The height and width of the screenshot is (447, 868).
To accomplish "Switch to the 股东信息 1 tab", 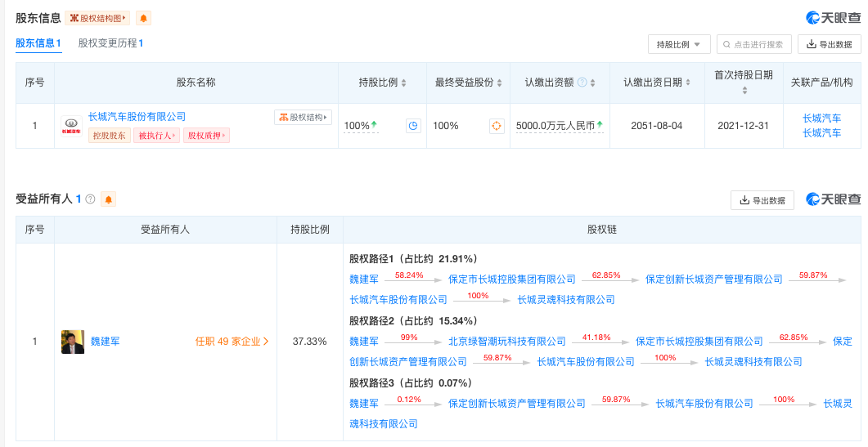I will click(x=38, y=43).
